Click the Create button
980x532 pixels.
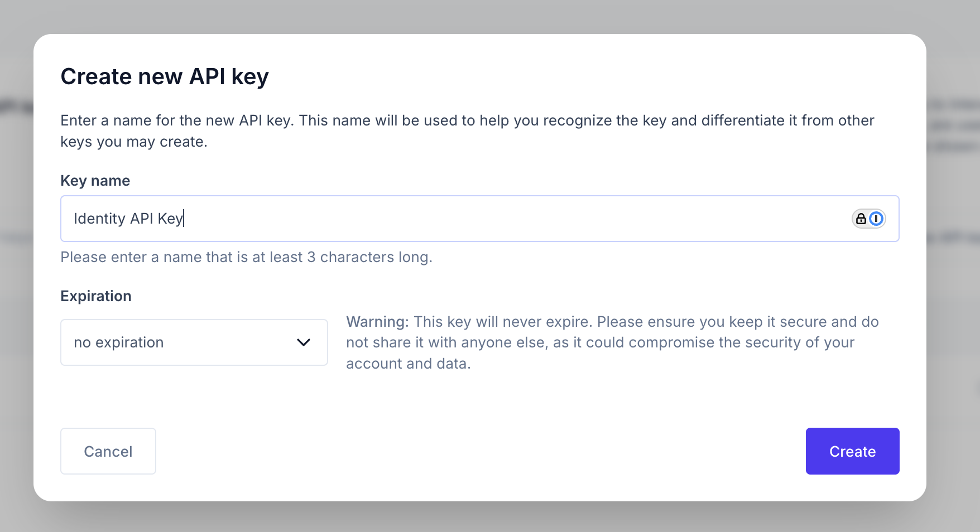click(x=852, y=451)
